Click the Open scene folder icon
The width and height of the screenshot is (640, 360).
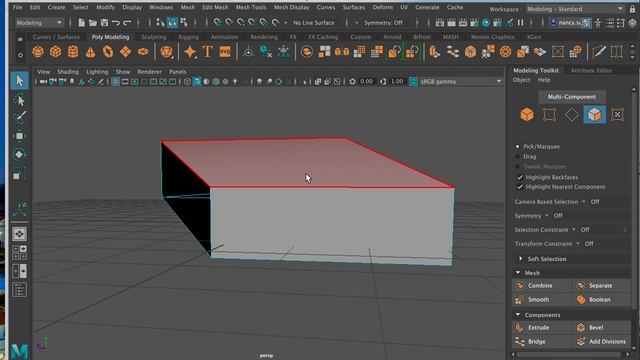(93, 23)
